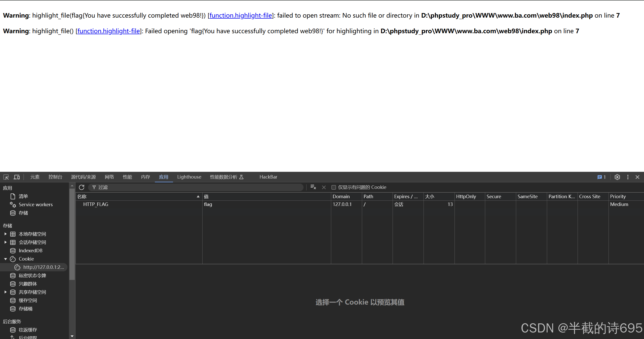
Task: Expand the 共享存储空间 tree node
Action: [5, 292]
